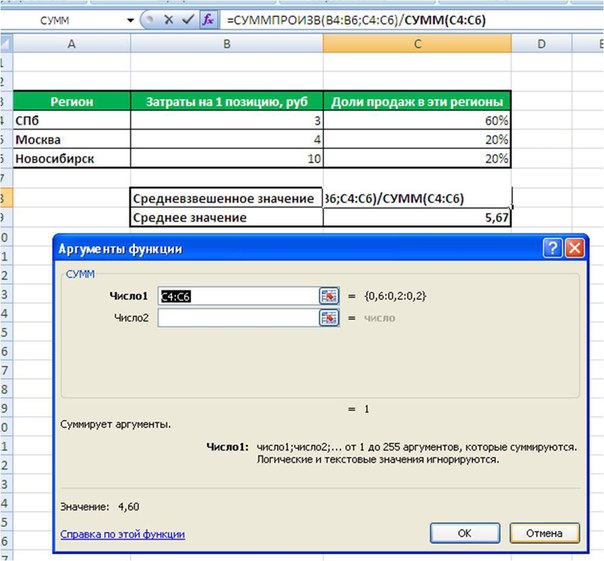Select the cell with value 5,67
The image size is (604, 561).
point(417,218)
